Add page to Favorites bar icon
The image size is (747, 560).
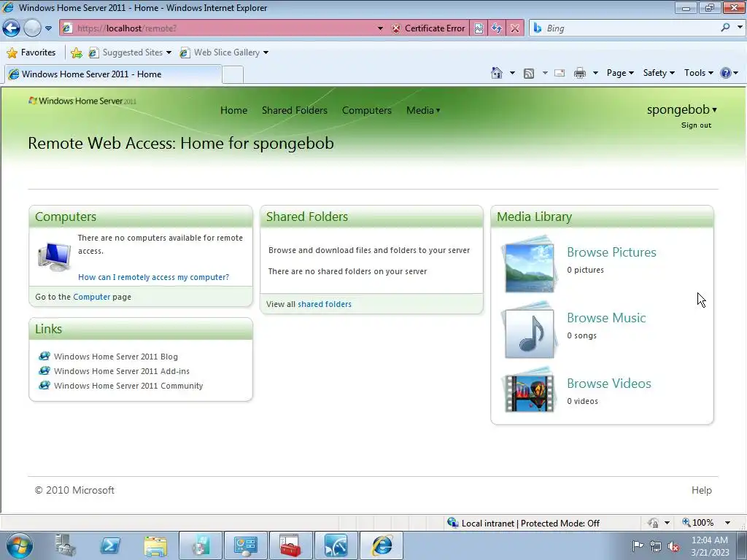point(76,52)
